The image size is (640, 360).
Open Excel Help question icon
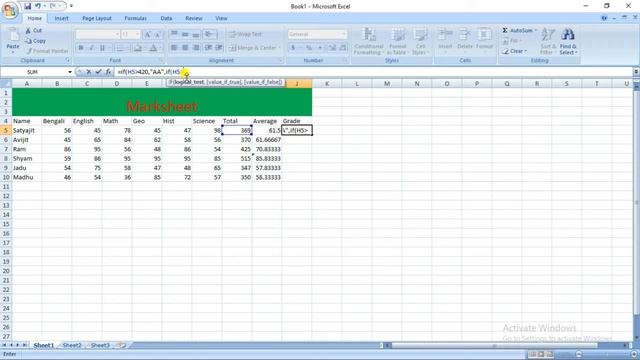tap(604, 18)
